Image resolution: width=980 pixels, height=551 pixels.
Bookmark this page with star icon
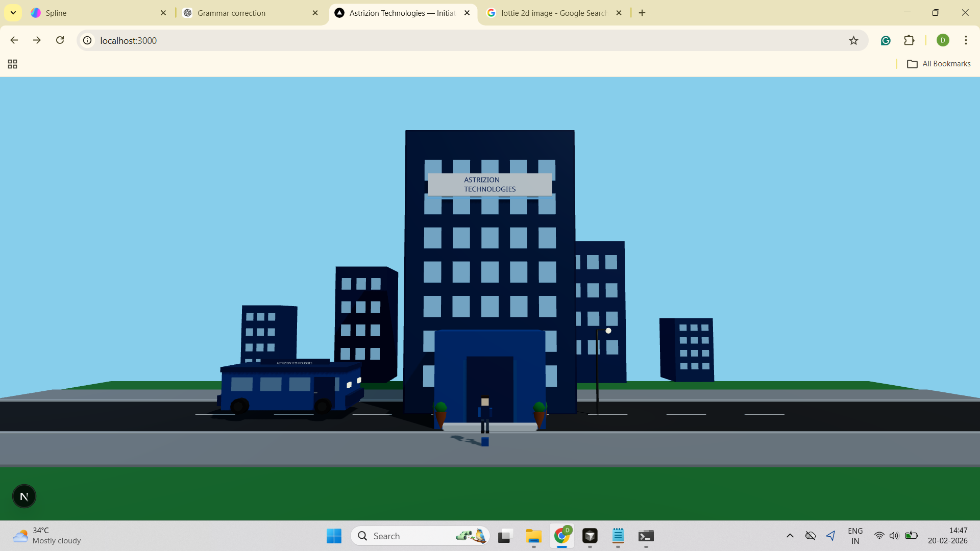(x=853, y=40)
